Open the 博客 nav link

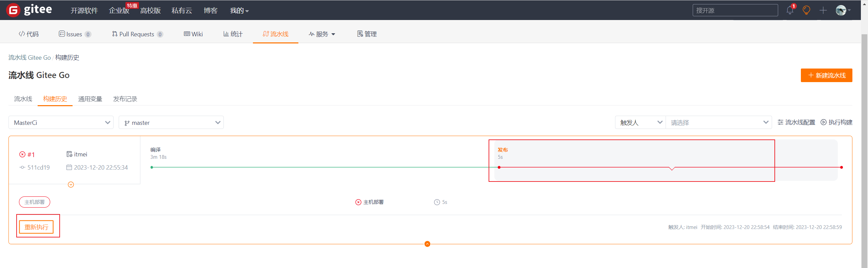pyautogui.click(x=211, y=11)
